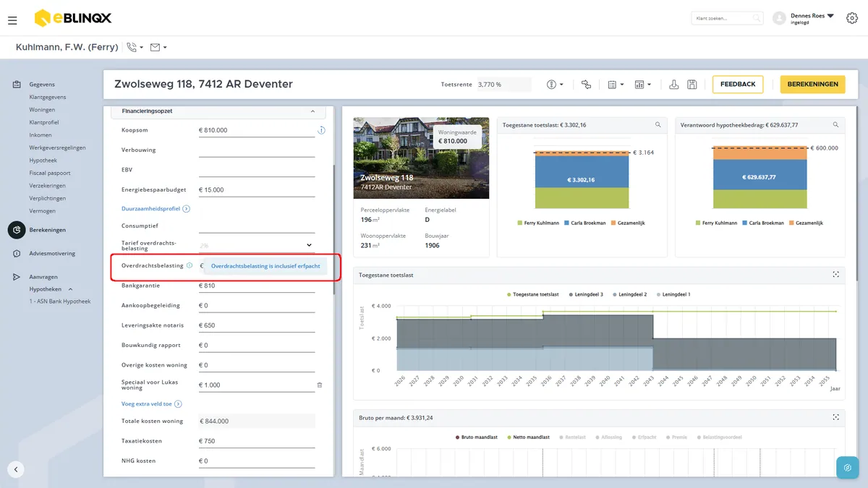
Task: Collapse the Financieringsopzet section
Action: [312, 111]
